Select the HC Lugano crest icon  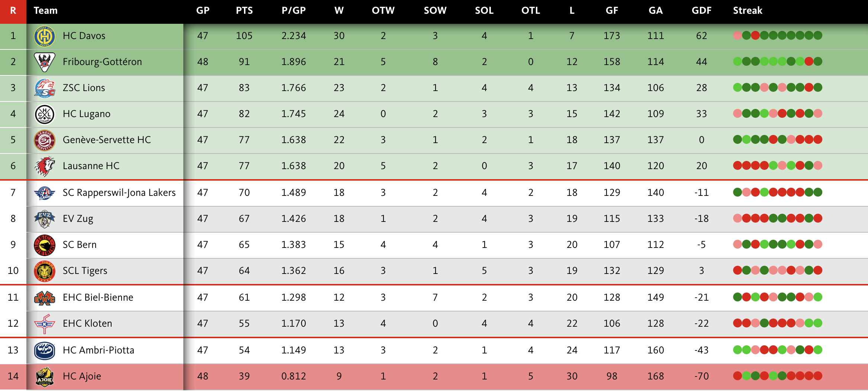coord(45,114)
